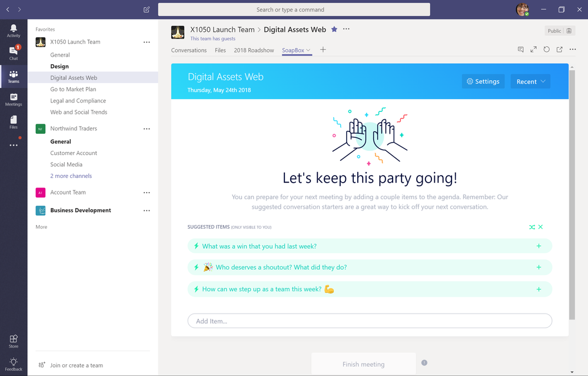The height and width of the screenshot is (376, 588).
Task: Open the tab conversation icon
Action: tap(520, 49)
